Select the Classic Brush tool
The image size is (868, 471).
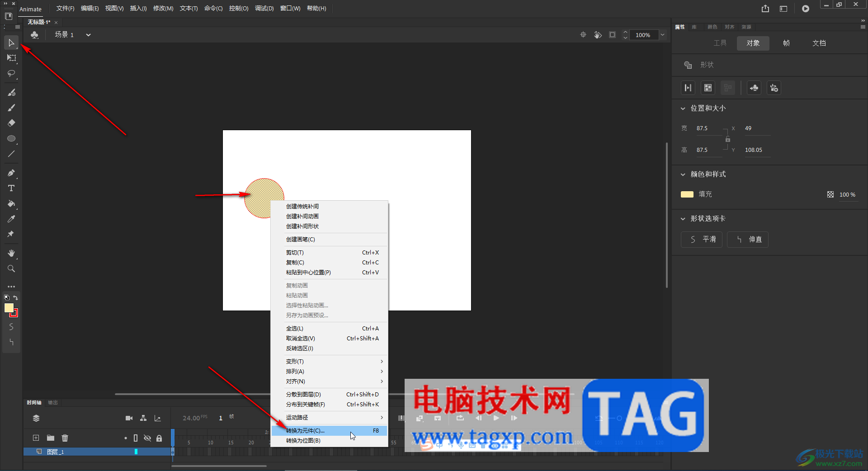(x=11, y=108)
